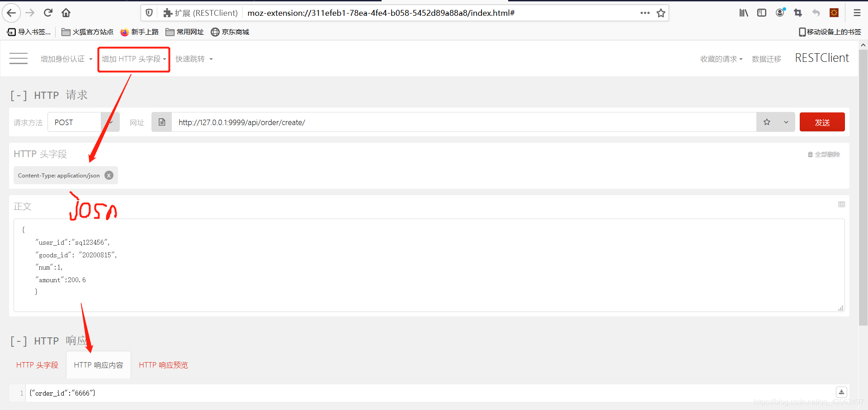Image resolution: width=868 pixels, height=410 pixels.
Task: Click the document icon beside URL field
Action: pyautogui.click(x=162, y=122)
